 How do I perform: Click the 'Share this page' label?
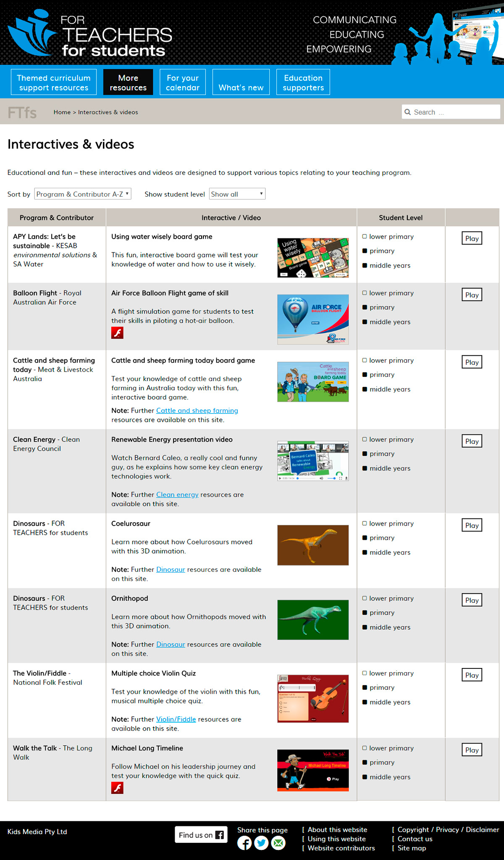(262, 830)
